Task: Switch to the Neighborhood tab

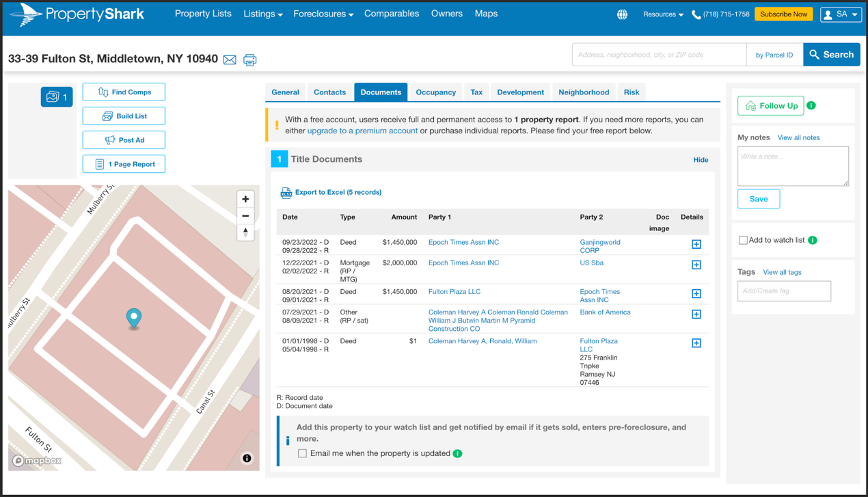Action: pyautogui.click(x=583, y=92)
